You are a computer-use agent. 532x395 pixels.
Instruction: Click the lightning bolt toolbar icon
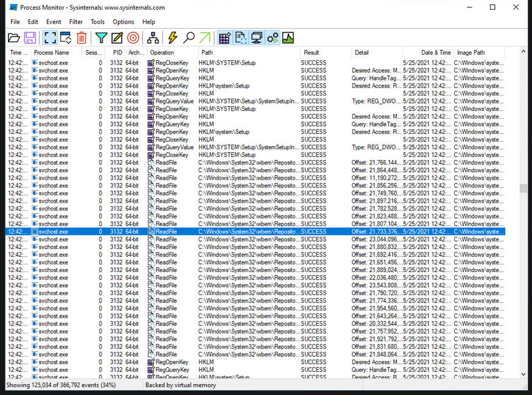[x=173, y=38]
